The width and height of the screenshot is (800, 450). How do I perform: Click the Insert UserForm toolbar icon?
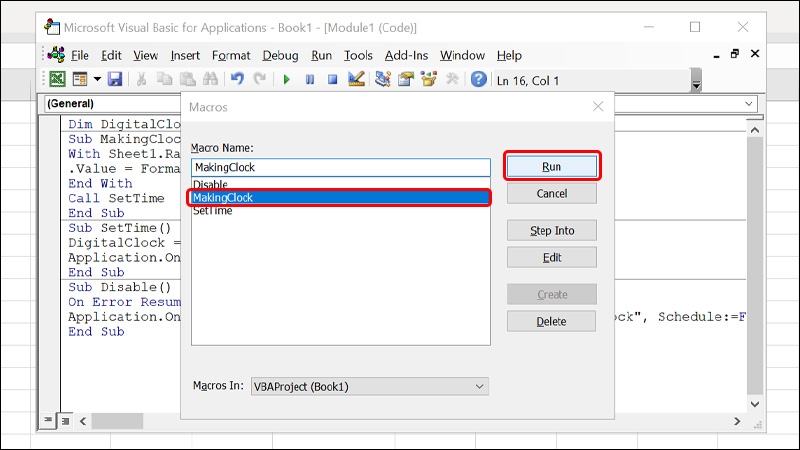[80, 79]
